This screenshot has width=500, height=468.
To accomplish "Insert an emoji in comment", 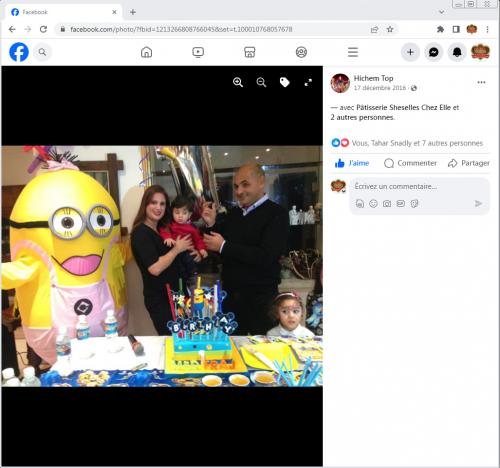I will tap(373, 203).
